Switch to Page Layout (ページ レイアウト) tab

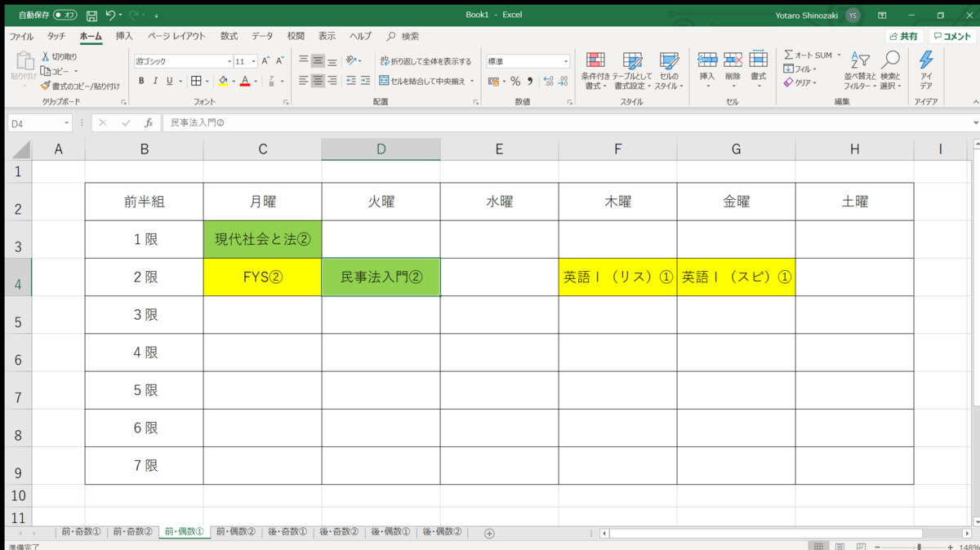(x=176, y=36)
